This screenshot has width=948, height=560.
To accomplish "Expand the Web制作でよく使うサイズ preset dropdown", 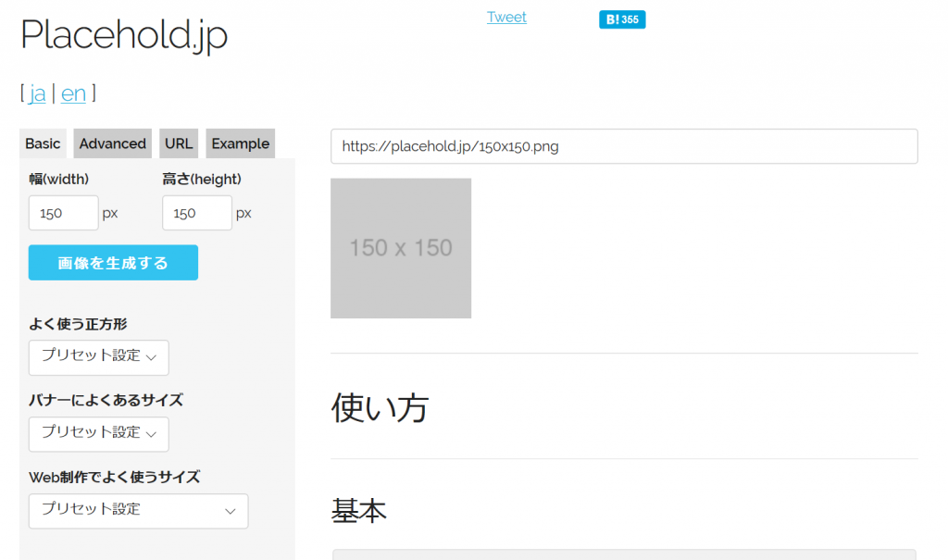I will 139,511.
